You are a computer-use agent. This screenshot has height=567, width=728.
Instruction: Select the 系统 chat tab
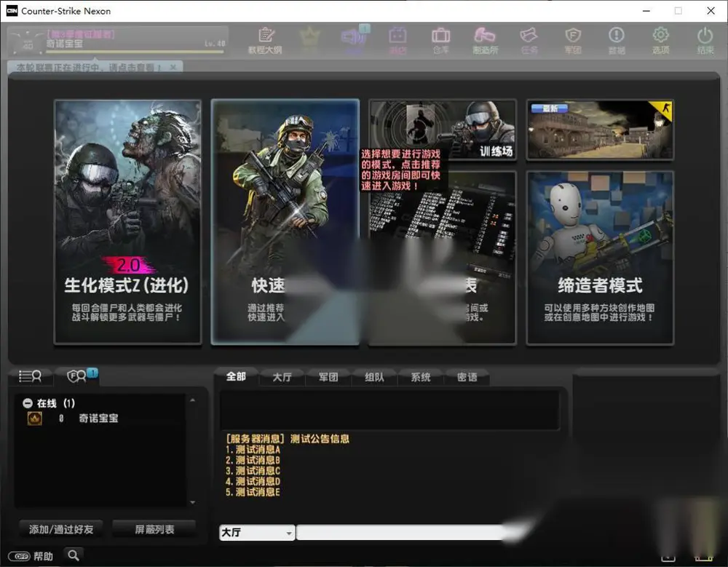pyautogui.click(x=421, y=377)
